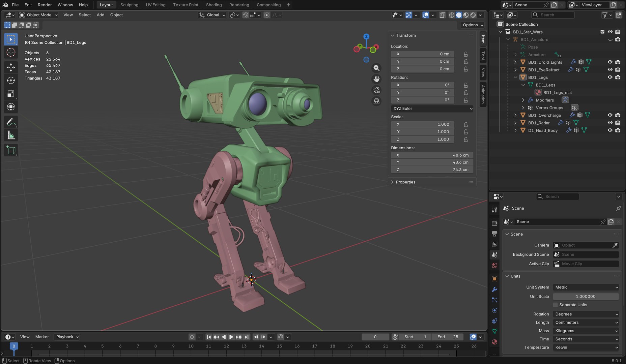Activate the Rotate tool
This screenshot has height=364, width=626.
(x=11, y=80)
